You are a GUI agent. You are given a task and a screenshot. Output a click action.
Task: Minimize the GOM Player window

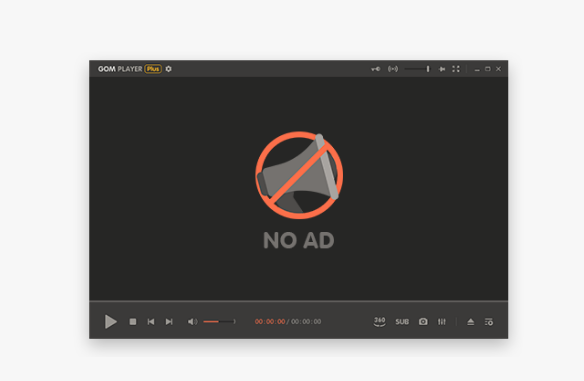[477, 69]
